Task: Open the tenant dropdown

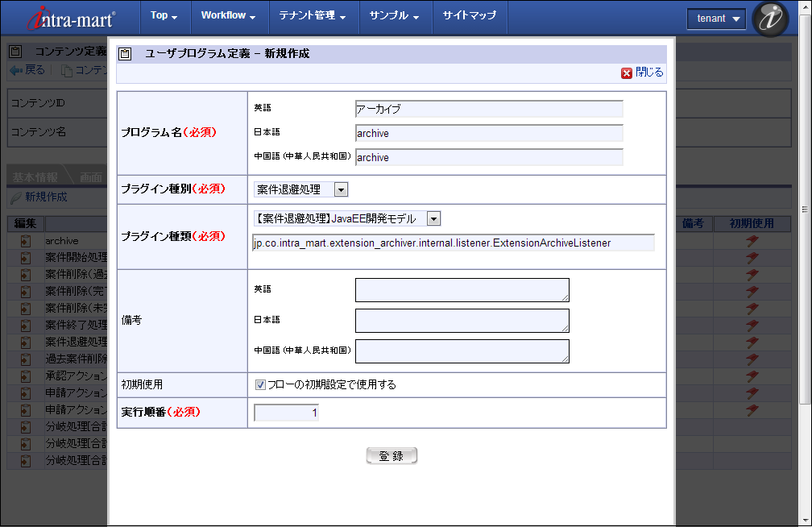Action: pos(716,19)
